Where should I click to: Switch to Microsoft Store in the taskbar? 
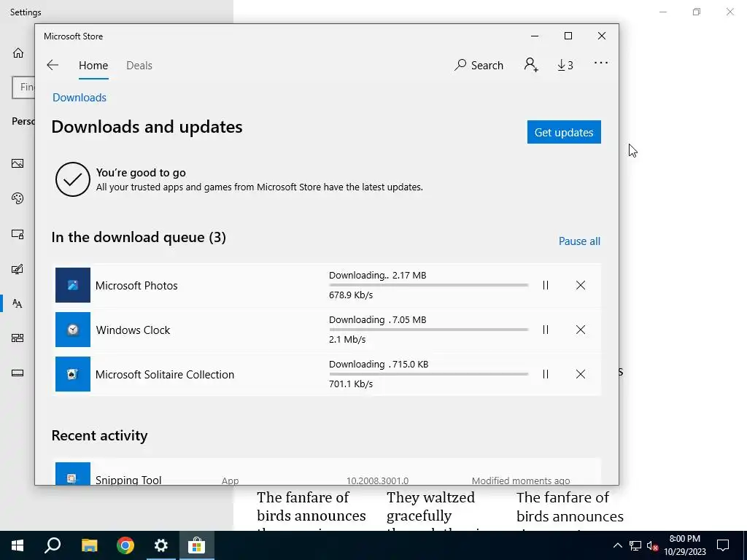coord(196,545)
